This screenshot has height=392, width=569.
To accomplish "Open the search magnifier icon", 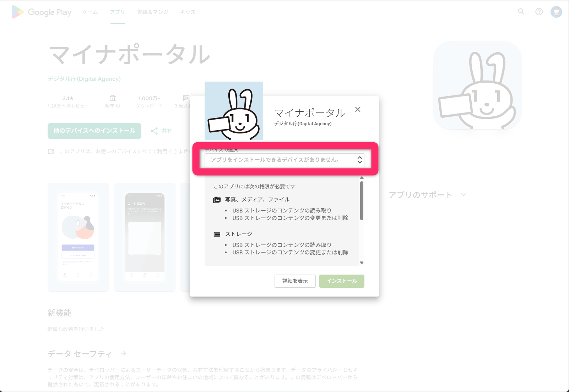I will click(521, 12).
